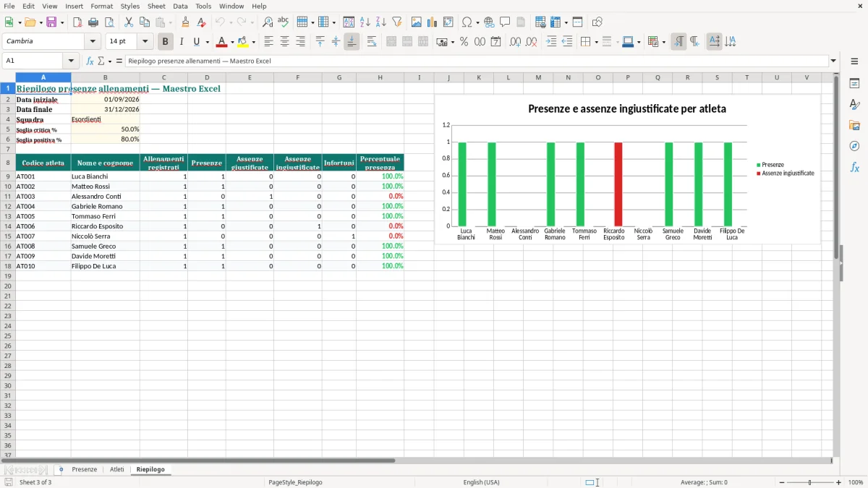The width and height of the screenshot is (868, 488).
Task: Apply the yellow background color swatch
Action: (242, 42)
